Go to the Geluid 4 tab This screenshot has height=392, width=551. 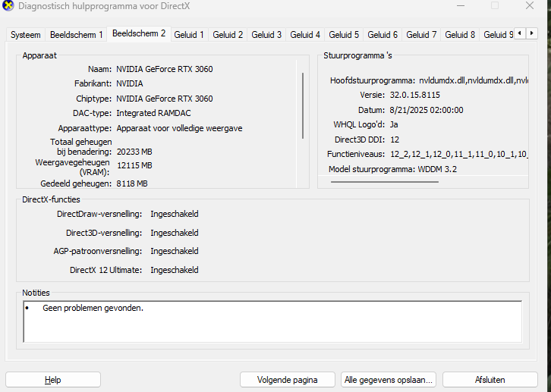(x=305, y=35)
